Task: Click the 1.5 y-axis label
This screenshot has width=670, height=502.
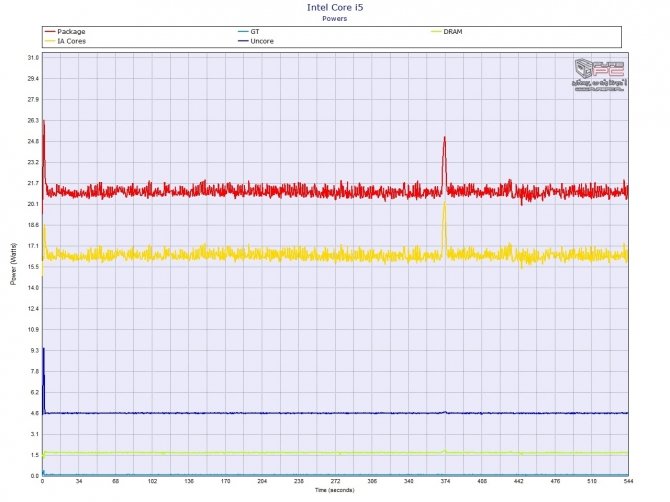Action: [35, 455]
